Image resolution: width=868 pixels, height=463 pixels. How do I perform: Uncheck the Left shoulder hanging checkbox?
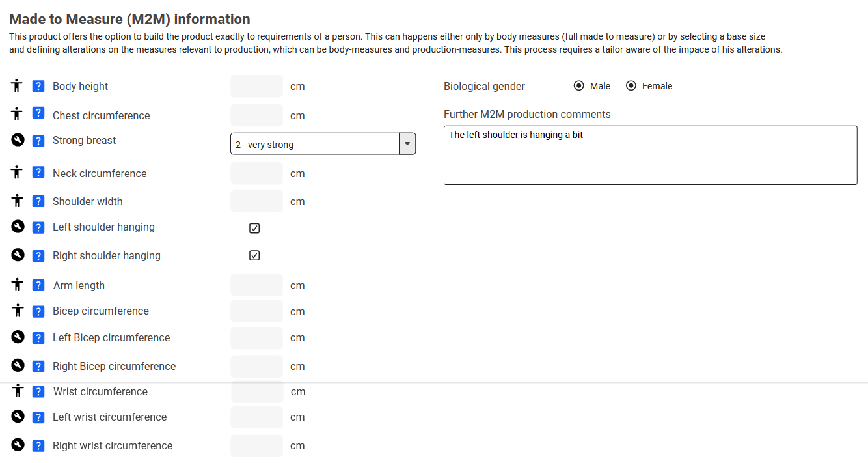pyautogui.click(x=254, y=228)
